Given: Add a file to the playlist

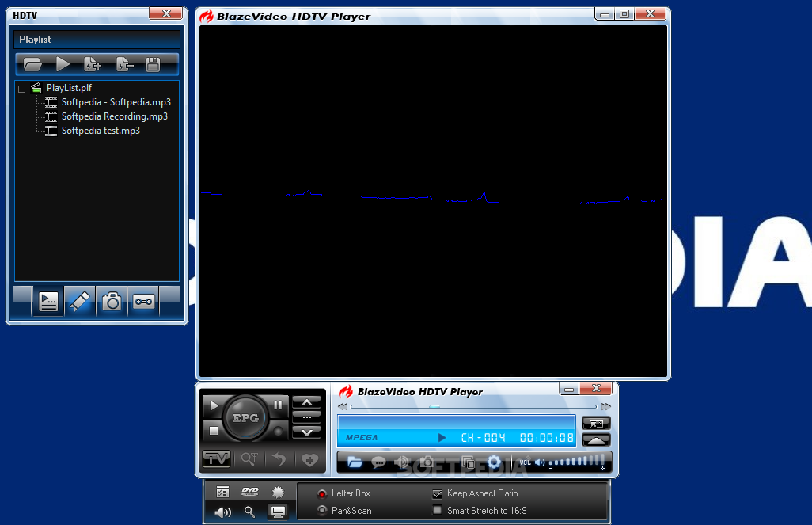Looking at the screenshot, I should tap(92, 64).
